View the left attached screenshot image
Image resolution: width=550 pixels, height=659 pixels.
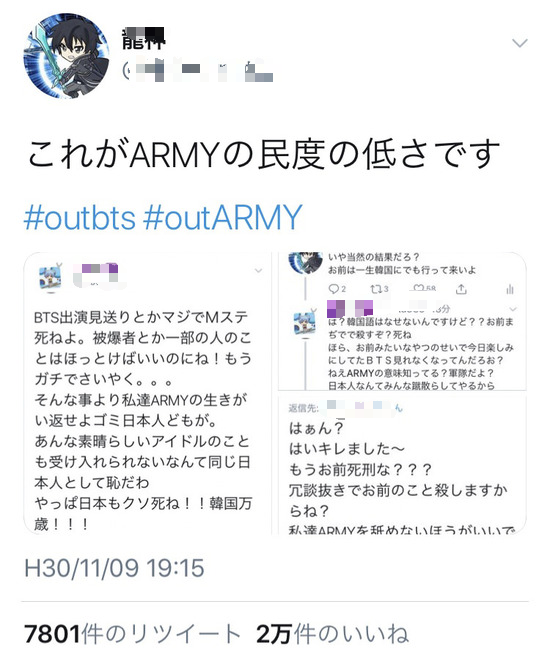[x=147, y=393]
